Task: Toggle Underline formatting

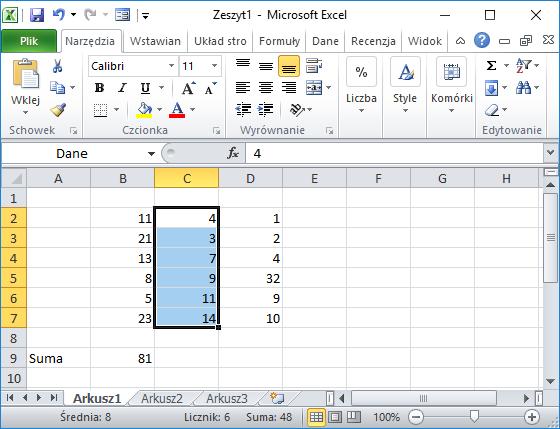Action: tap(145, 88)
